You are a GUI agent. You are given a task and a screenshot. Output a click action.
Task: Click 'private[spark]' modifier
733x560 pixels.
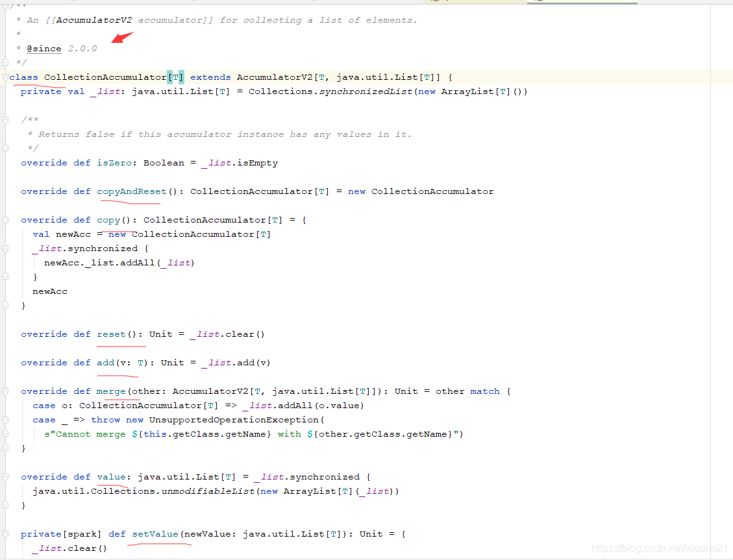[61, 534]
